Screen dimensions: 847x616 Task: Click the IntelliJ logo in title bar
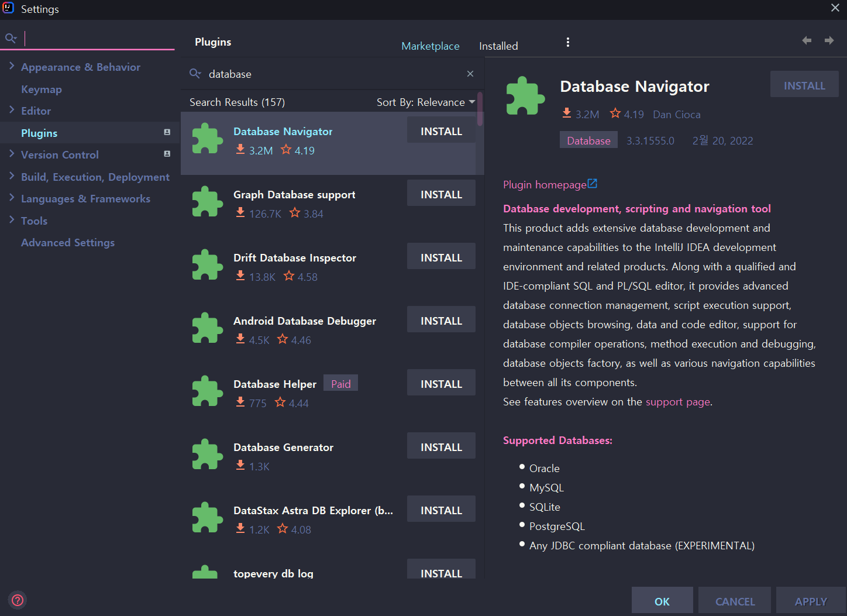(x=8, y=8)
